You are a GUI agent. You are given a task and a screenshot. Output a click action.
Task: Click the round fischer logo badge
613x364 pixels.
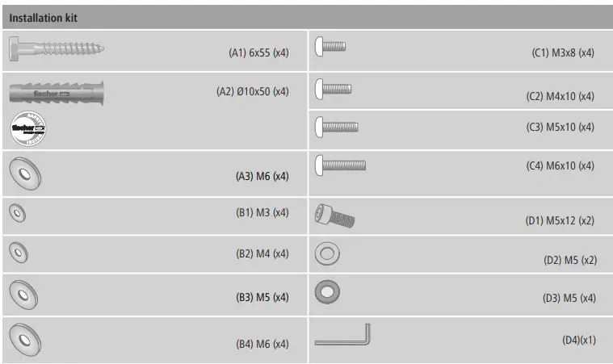[x=28, y=128]
